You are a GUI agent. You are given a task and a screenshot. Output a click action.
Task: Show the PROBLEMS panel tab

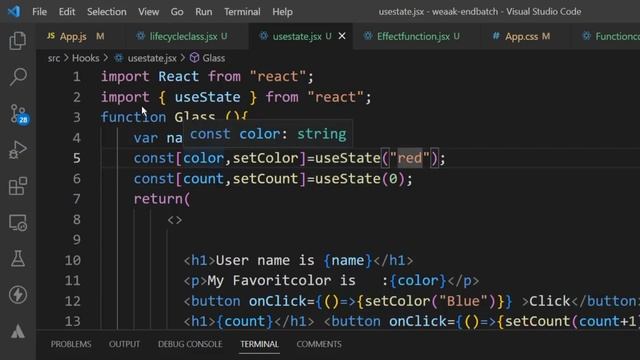coord(71,344)
